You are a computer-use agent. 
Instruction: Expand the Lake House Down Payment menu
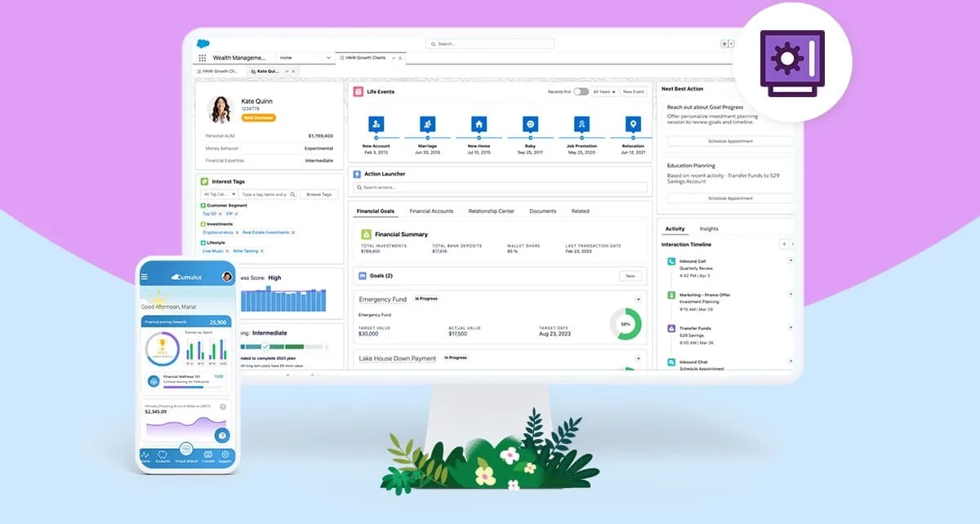click(638, 358)
